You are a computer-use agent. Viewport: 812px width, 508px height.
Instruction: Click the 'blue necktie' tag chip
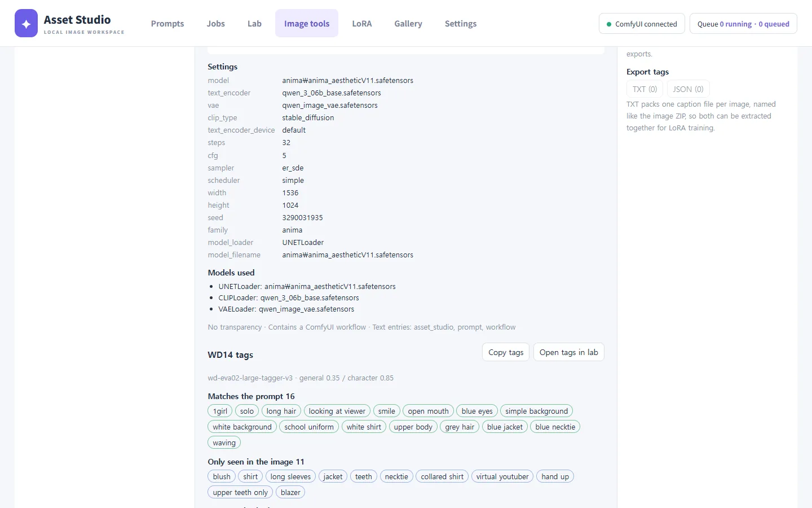click(555, 427)
